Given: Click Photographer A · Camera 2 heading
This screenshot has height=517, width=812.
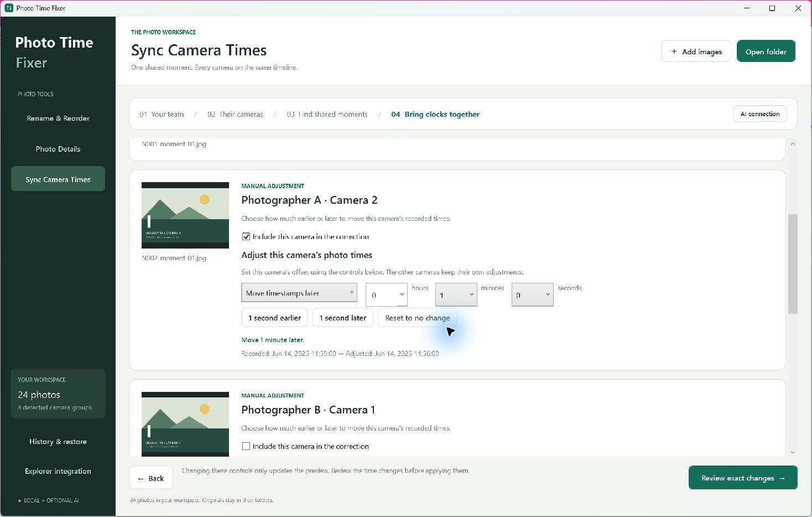Looking at the screenshot, I should click(309, 200).
